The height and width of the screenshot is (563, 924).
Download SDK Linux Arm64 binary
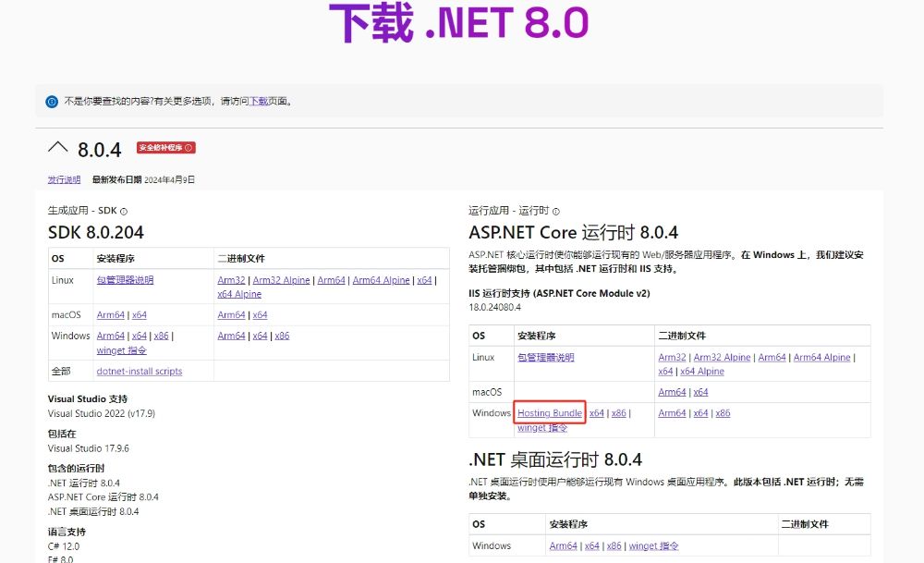[331, 280]
